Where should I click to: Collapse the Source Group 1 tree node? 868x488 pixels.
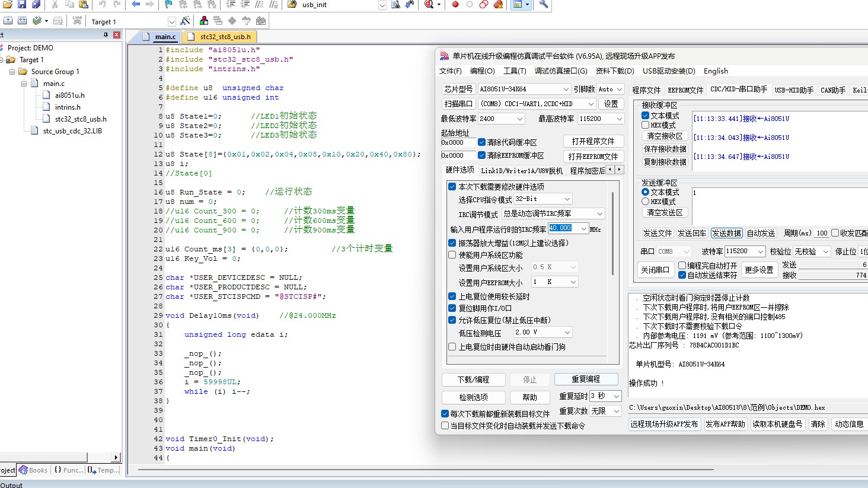[x=12, y=72]
